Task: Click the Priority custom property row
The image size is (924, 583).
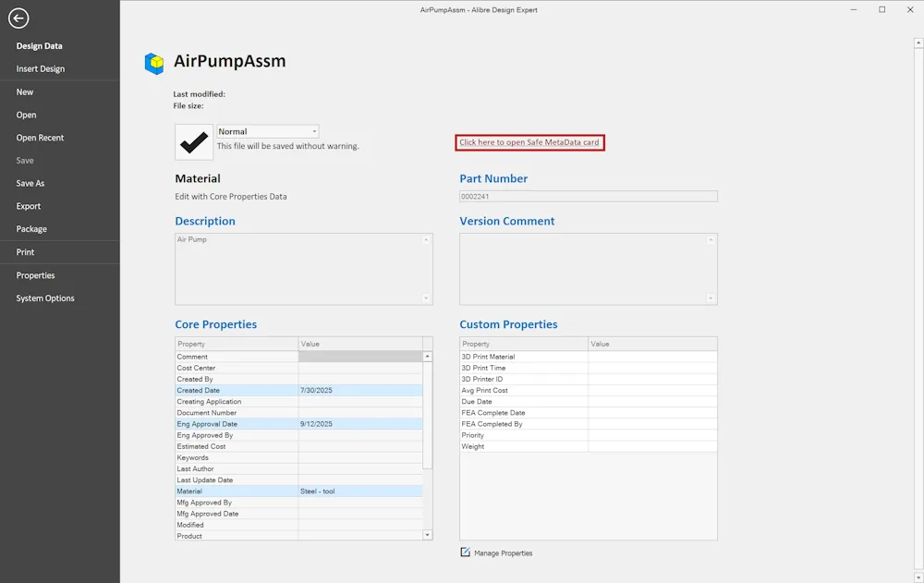Action: pyautogui.click(x=588, y=435)
